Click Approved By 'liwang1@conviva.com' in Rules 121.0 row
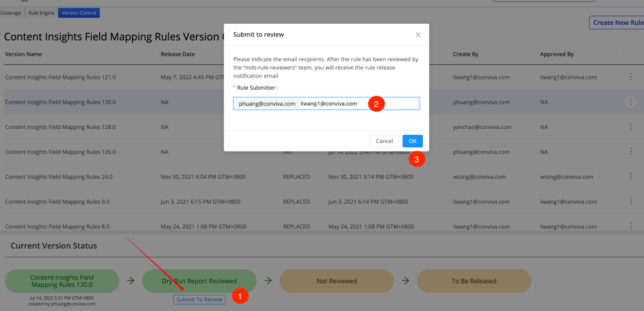644x311 pixels. click(x=569, y=78)
